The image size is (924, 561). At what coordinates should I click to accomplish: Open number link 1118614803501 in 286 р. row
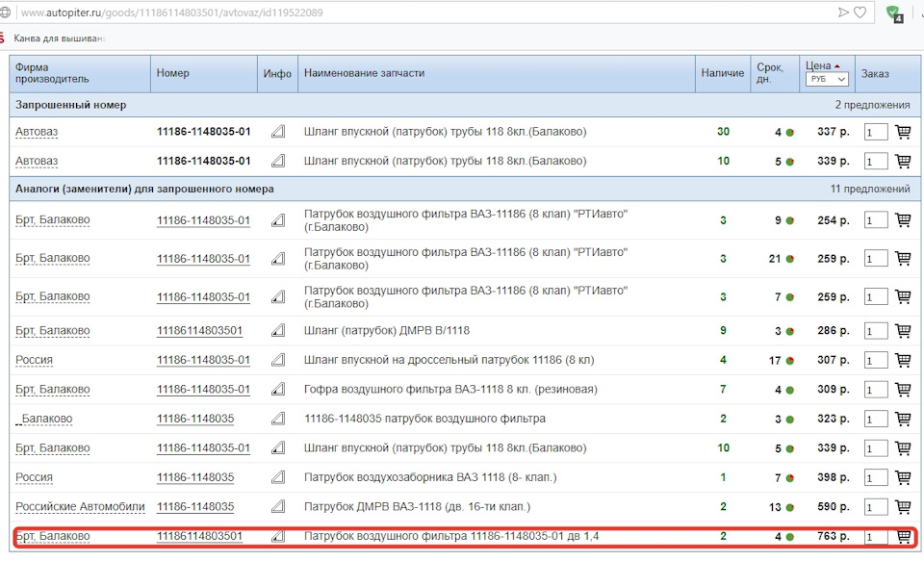point(199,331)
